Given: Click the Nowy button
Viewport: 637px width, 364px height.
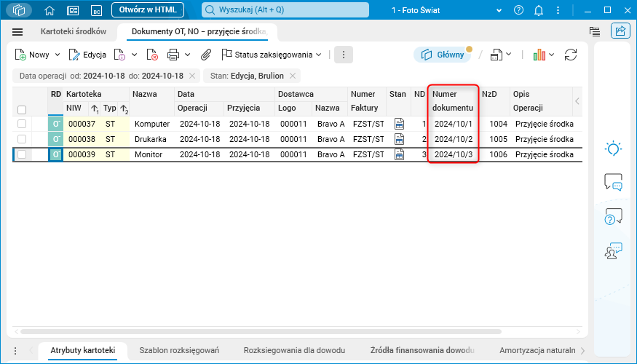Looking at the screenshot, I should [32, 55].
